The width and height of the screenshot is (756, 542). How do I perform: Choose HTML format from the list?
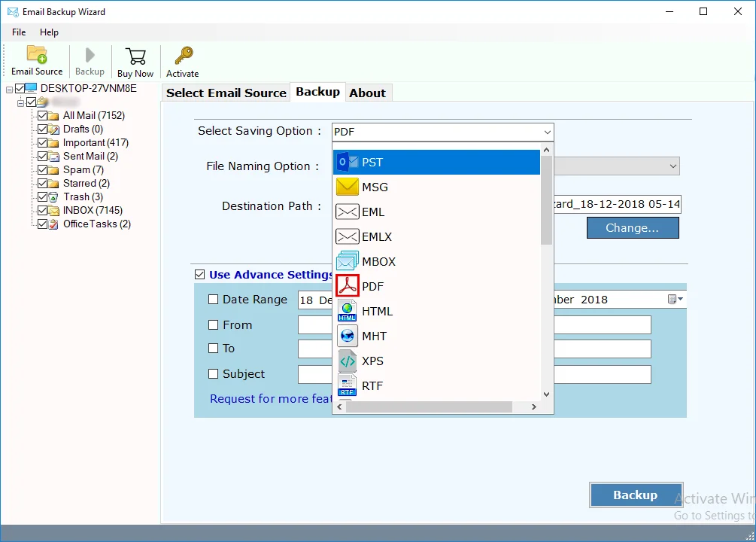click(436, 312)
